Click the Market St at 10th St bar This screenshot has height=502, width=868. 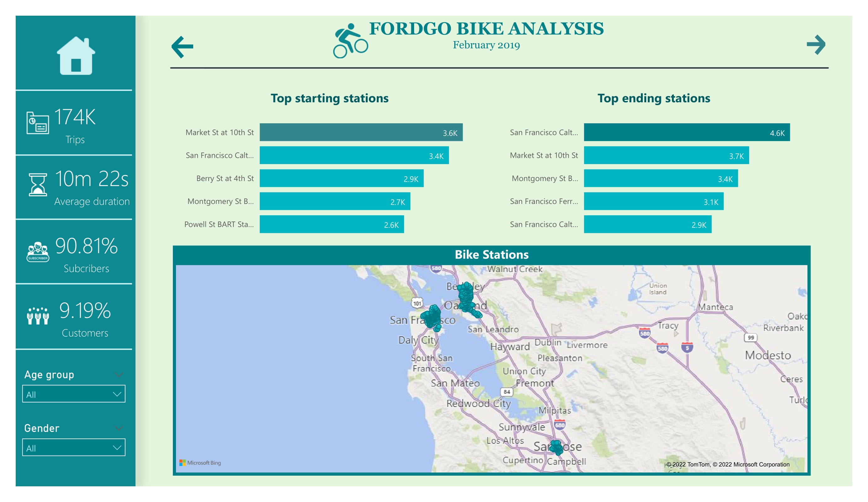tap(361, 133)
